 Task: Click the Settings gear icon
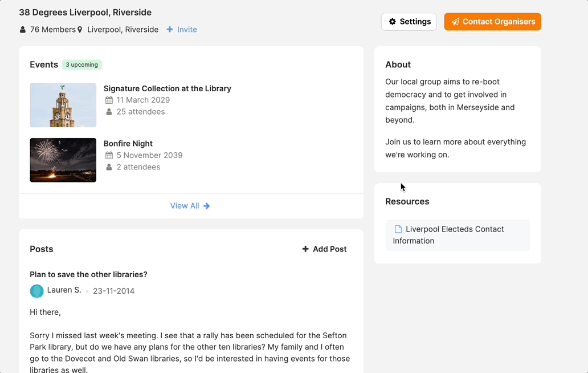[x=393, y=22]
